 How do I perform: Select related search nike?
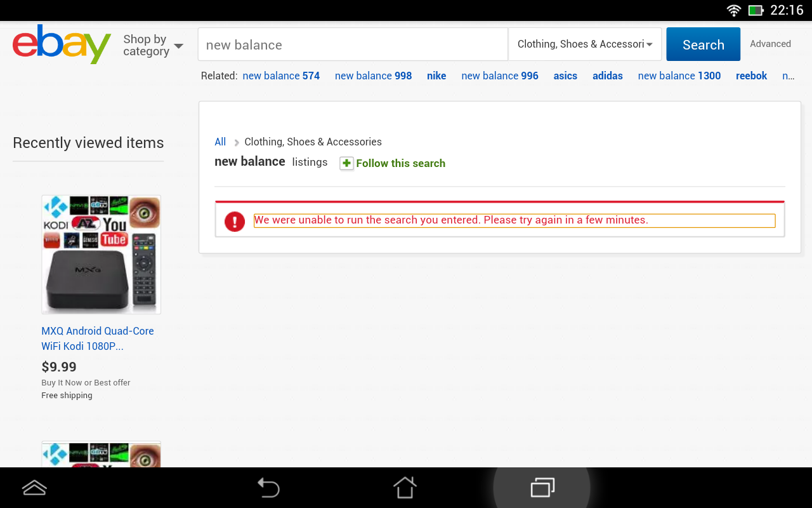pyautogui.click(x=436, y=76)
